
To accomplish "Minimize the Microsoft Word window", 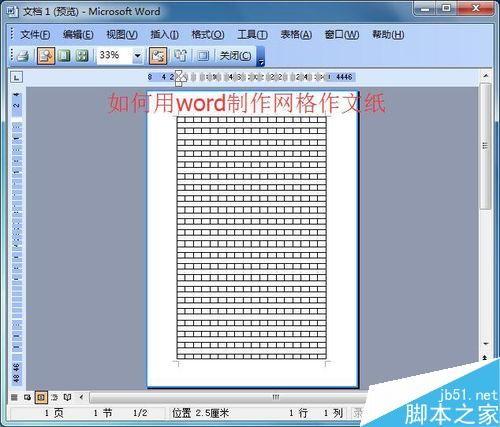I will point(425,9).
